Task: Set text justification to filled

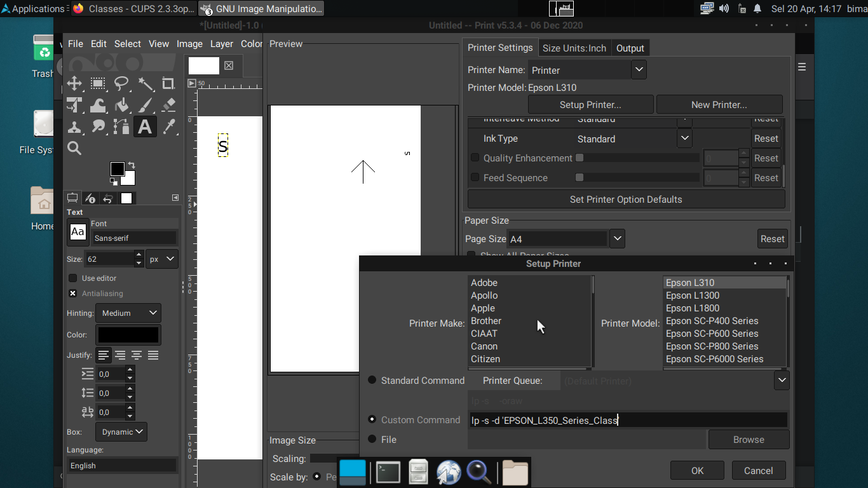Action: click(153, 355)
